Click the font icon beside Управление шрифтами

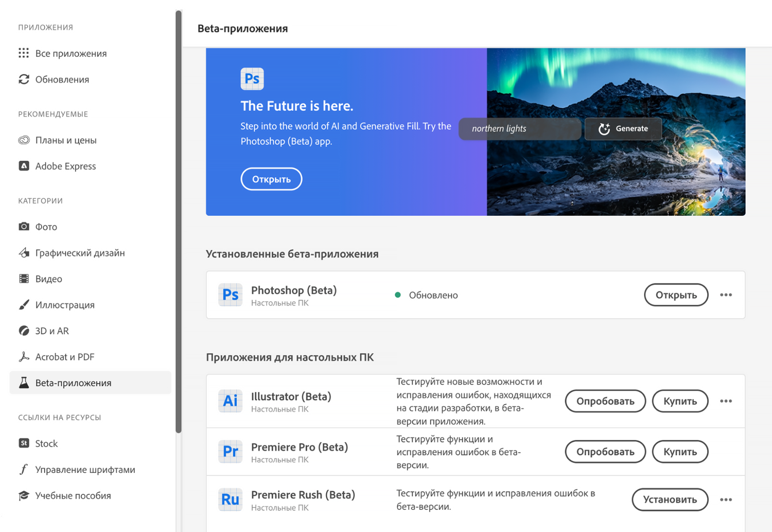coord(24,469)
